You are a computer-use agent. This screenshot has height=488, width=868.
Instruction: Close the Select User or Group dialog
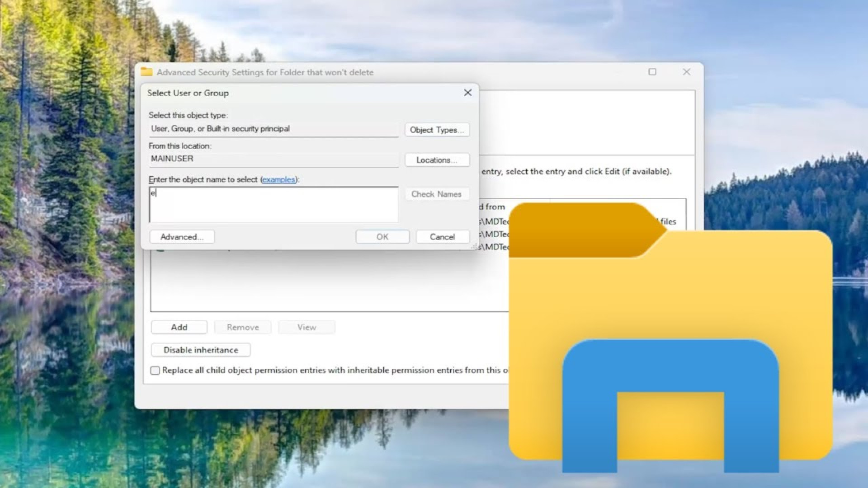point(468,93)
